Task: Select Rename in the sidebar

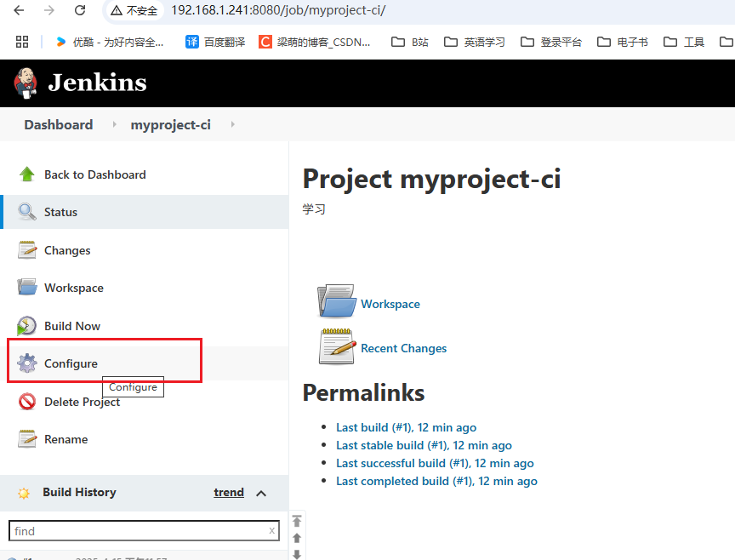Action: click(66, 439)
